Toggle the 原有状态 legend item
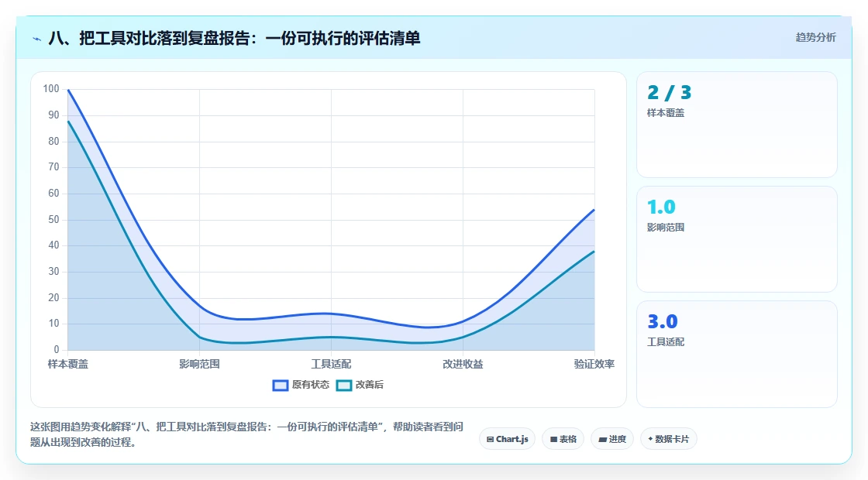Viewport: 868px width, 480px height. 301,385
